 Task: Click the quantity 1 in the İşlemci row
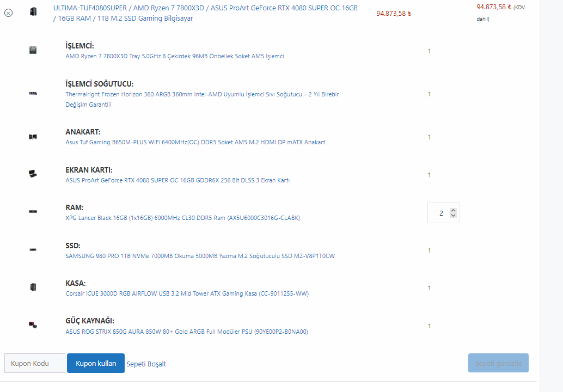tap(429, 51)
